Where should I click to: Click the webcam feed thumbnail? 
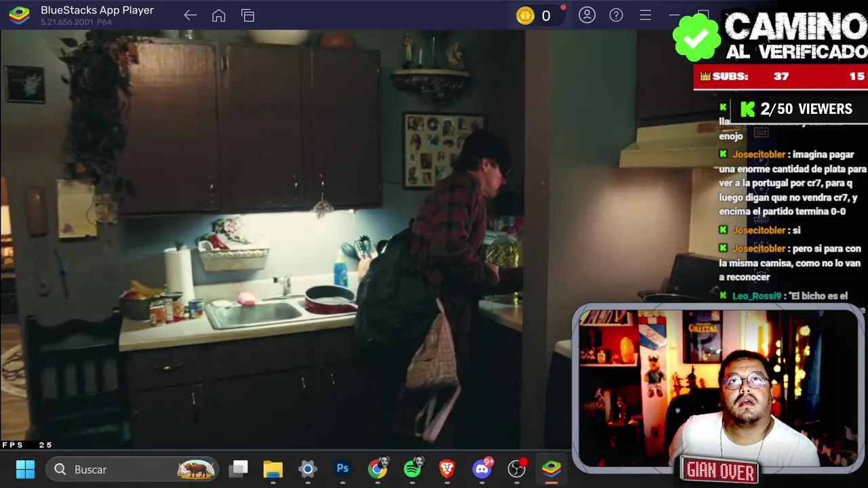[x=718, y=388]
